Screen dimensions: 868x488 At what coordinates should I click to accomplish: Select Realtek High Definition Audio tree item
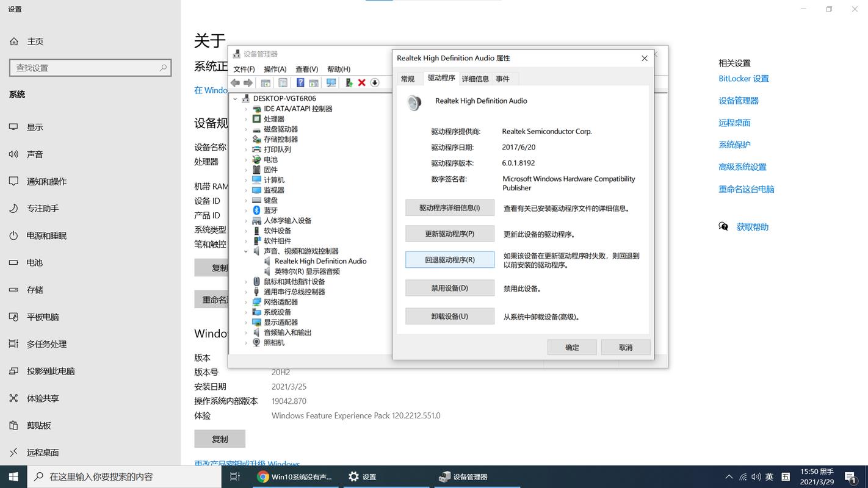click(320, 261)
